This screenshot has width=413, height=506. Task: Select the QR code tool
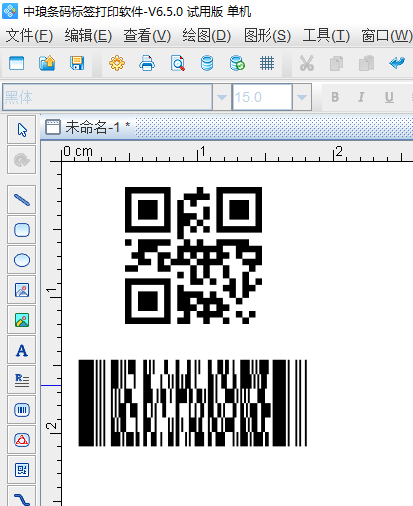[x=22, y=470]
